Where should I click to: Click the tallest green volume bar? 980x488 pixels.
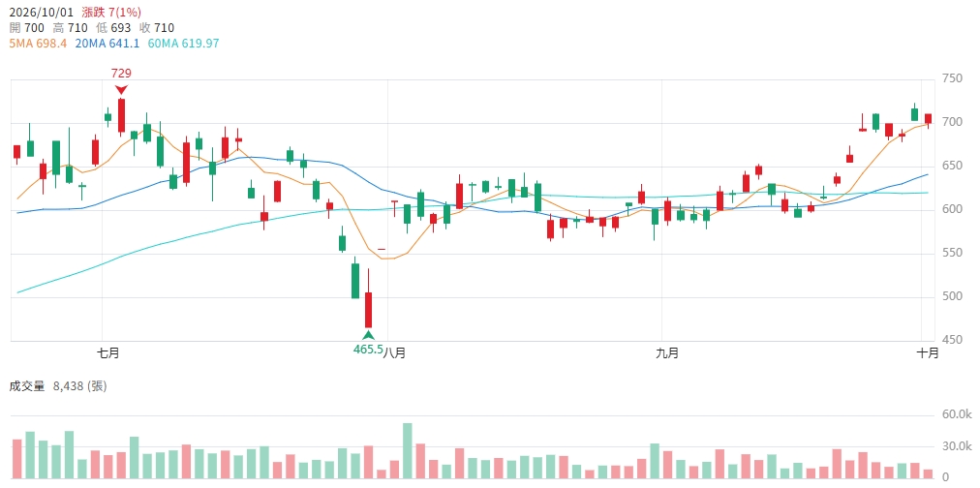pos(408,451)
